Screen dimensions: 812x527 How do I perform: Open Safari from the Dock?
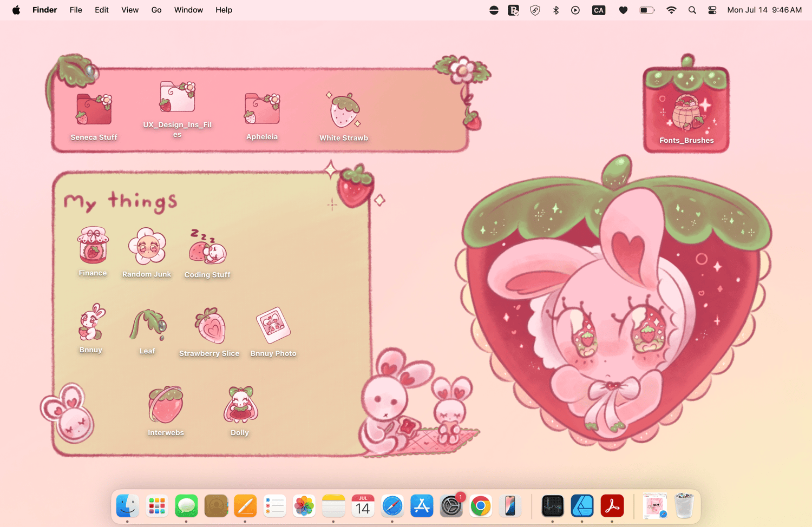tap(392, 506)
